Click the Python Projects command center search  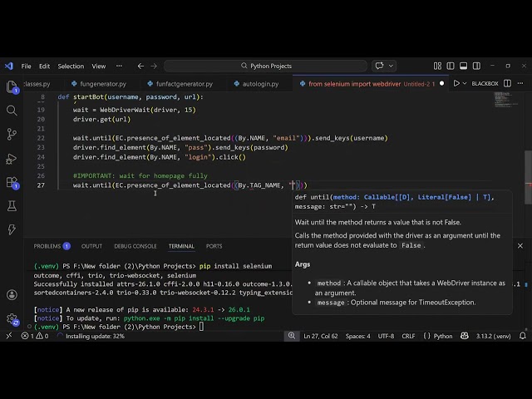266,66
